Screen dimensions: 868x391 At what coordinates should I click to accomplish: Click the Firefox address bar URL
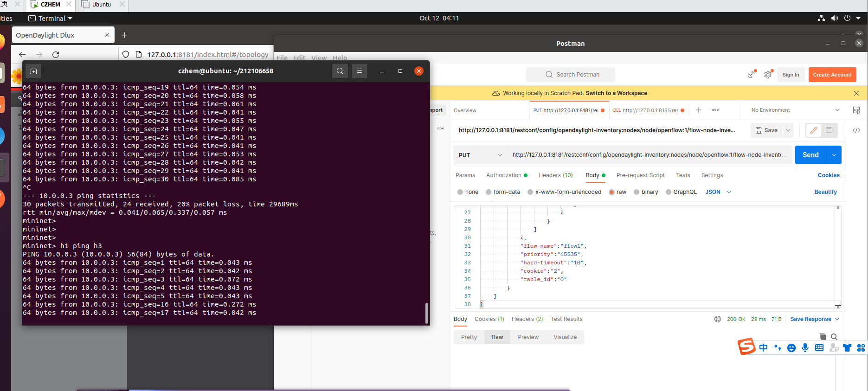point(208,54)
